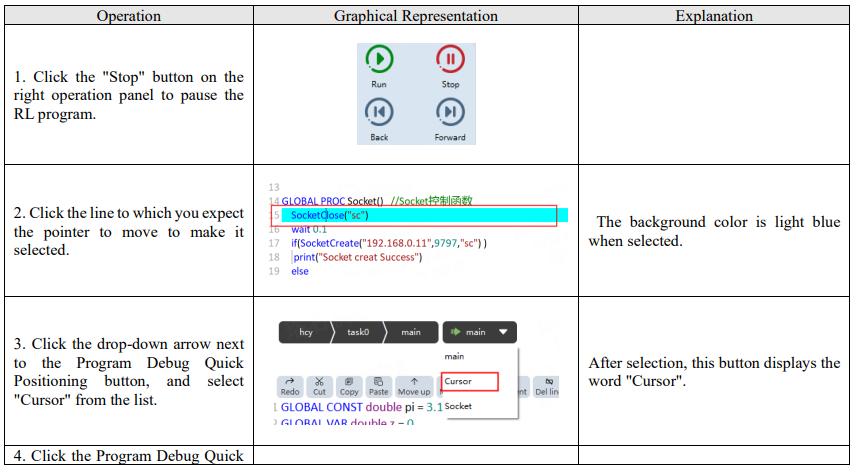Click the if(SocketCreate("192.168.0.11"...) code line
The width and height of the screenshot is (852, 466).
pyautogui.click(x=389, y=243)
